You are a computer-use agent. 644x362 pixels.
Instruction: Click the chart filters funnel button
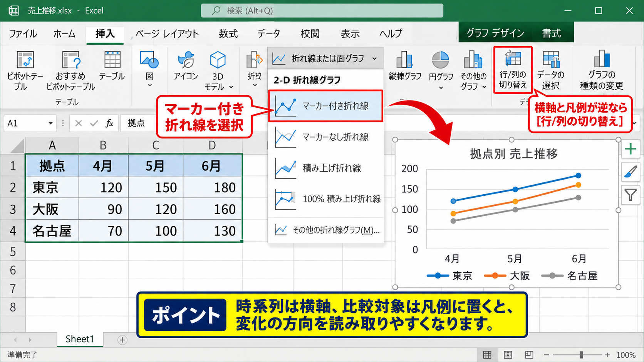(x=631, y=195)
